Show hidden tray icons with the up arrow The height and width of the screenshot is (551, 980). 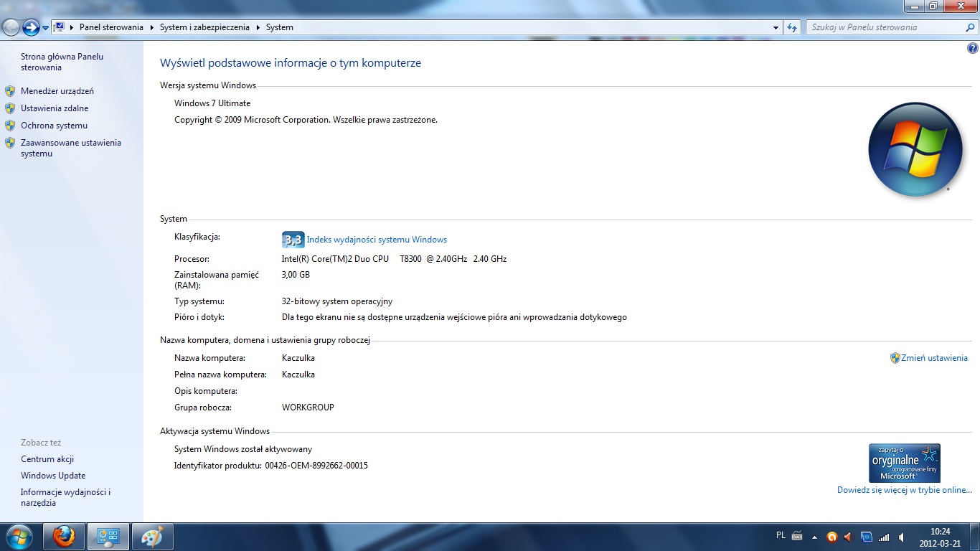(x=815, y=537)
